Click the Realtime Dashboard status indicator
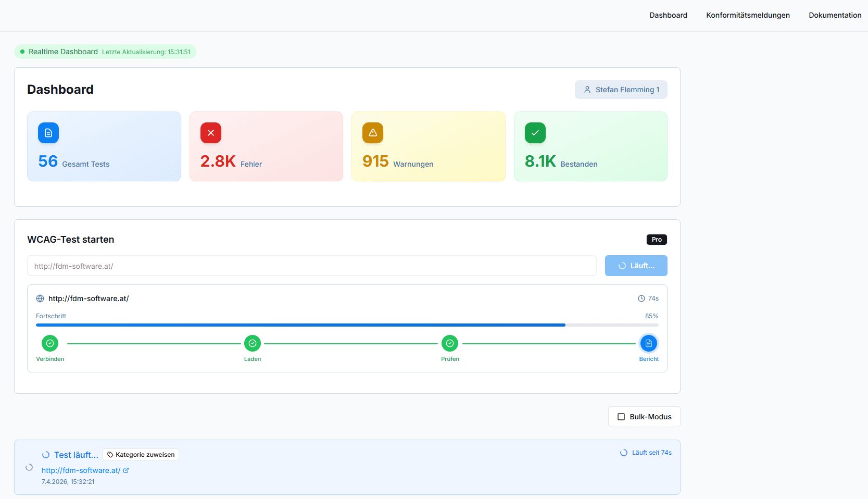Screen dimensions: 868x499 pyautogui.click(x=22, y=51)
